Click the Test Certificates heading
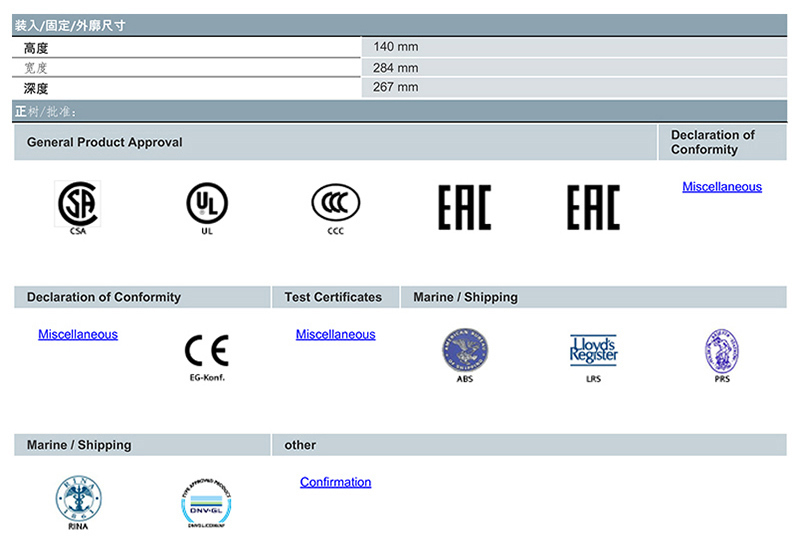Screen dimensions: 800x544 coord(333,297)
